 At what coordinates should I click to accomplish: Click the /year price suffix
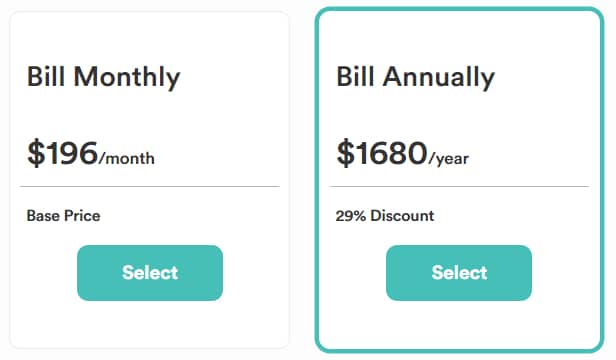449,159
